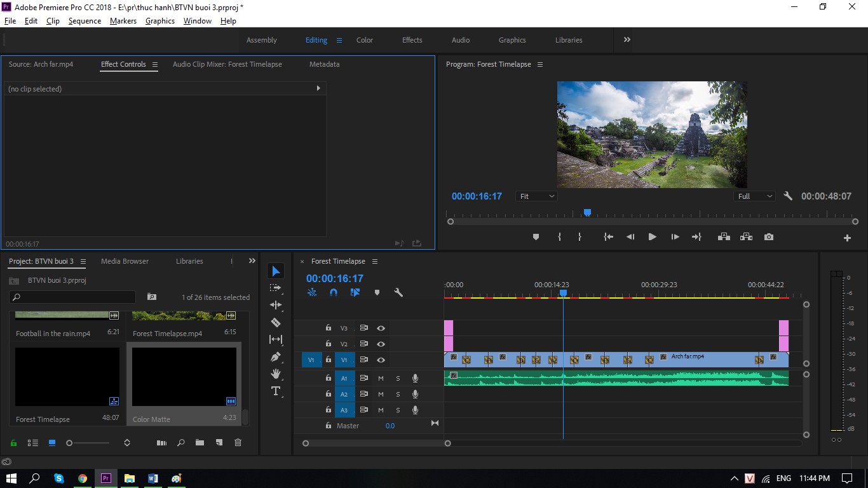Screen dimensions: 868x488
Task: Step forward one frame
Action: (x=675, y=237)
